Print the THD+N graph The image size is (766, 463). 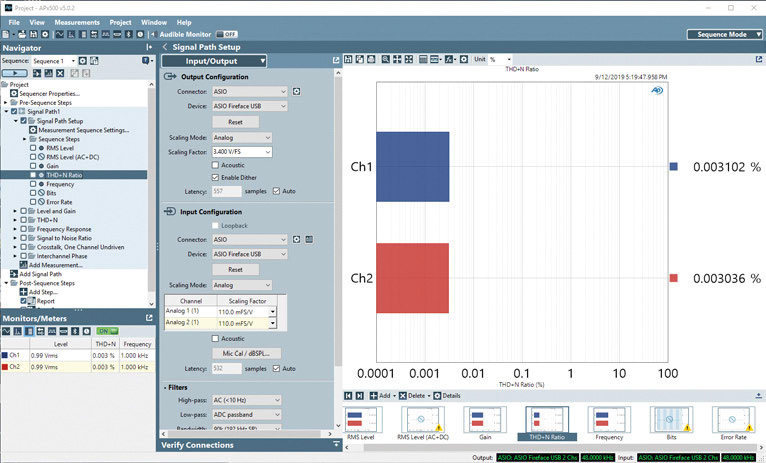pos(371,59)
